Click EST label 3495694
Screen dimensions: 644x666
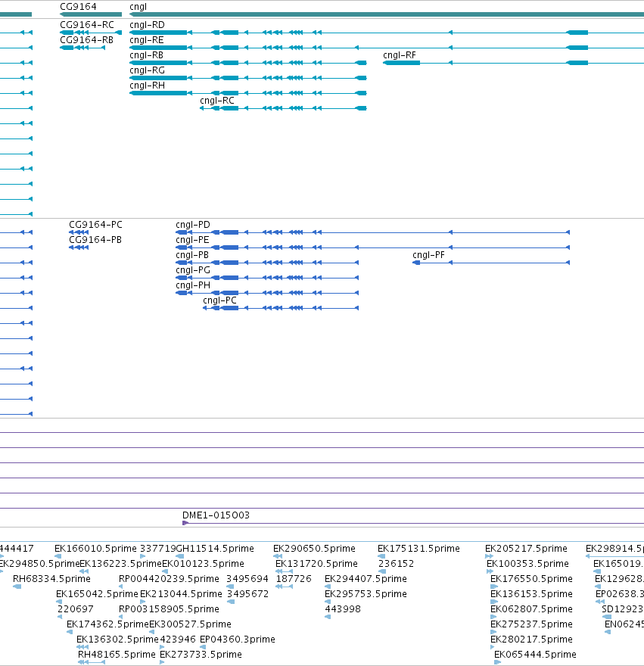click(x=247, y=579)
